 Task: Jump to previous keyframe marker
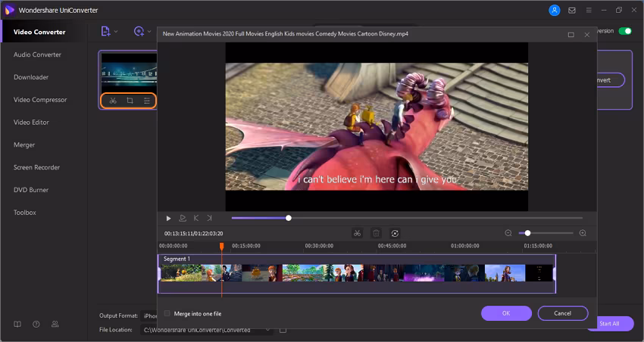click(x=196, y=218)
